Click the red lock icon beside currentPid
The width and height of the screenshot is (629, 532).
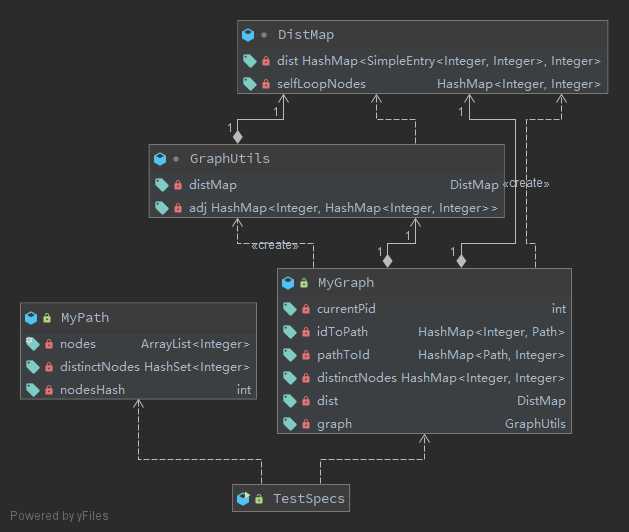coord(305,309)
